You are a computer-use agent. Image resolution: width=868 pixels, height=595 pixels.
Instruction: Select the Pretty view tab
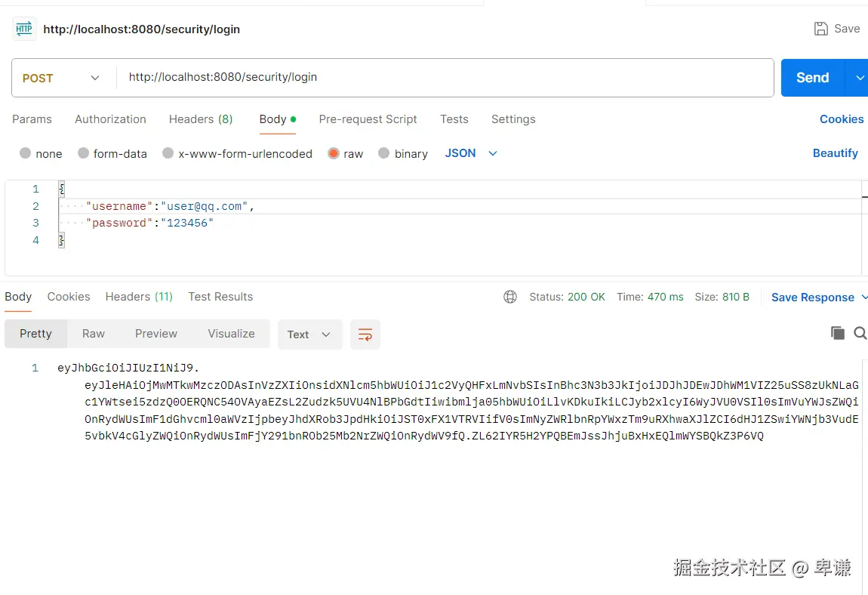[35, 334]
